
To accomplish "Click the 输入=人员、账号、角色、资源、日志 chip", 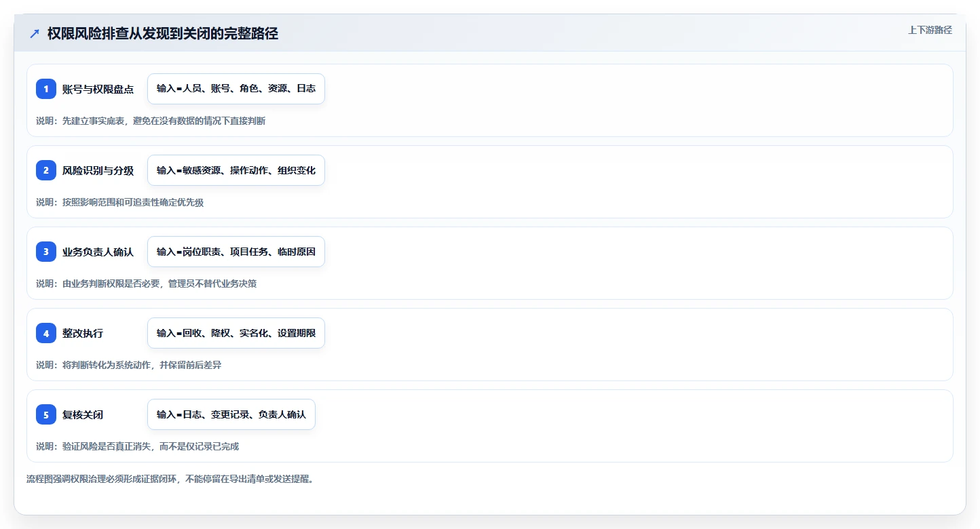I will click(x=236, y=89).
